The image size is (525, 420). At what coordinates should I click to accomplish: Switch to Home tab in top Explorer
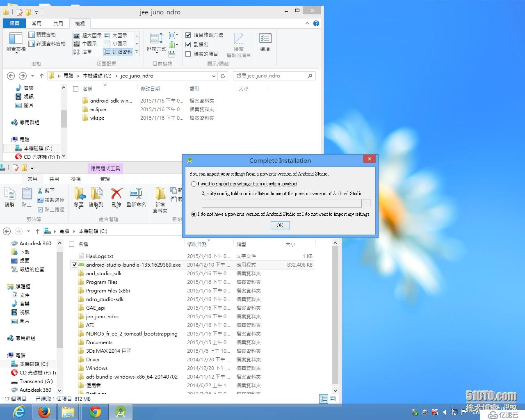tap(37, 23)
